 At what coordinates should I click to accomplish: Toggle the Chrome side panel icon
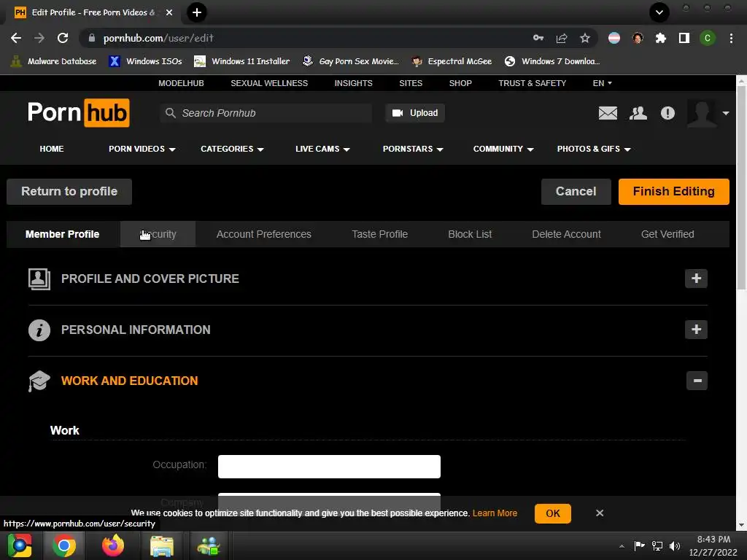tap(684, 38)
